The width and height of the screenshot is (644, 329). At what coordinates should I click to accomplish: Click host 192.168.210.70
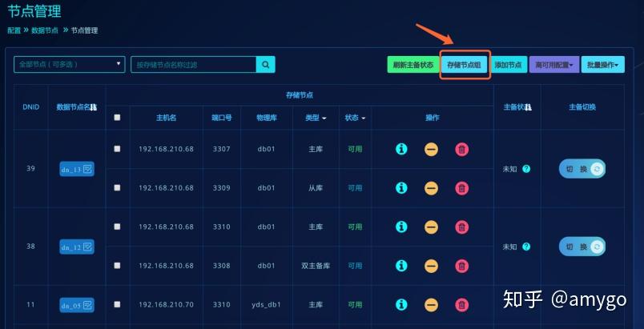pos(166,304)
